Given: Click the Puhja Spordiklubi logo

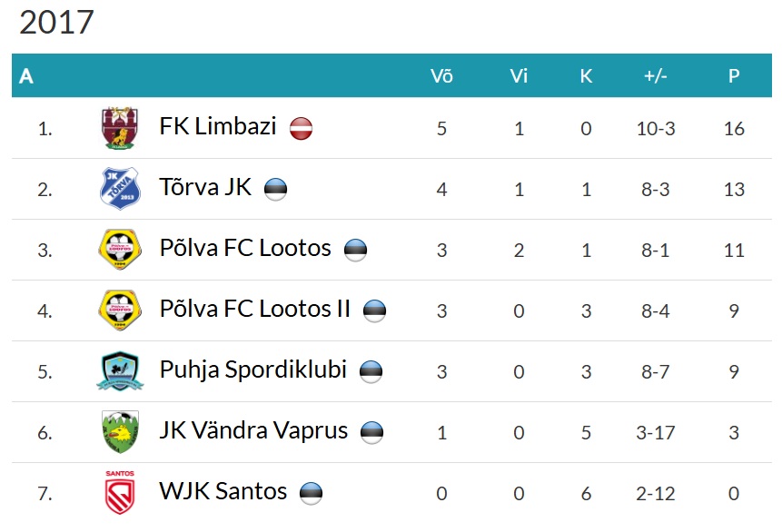Looking at the screenshot, I should pos(119,371).
